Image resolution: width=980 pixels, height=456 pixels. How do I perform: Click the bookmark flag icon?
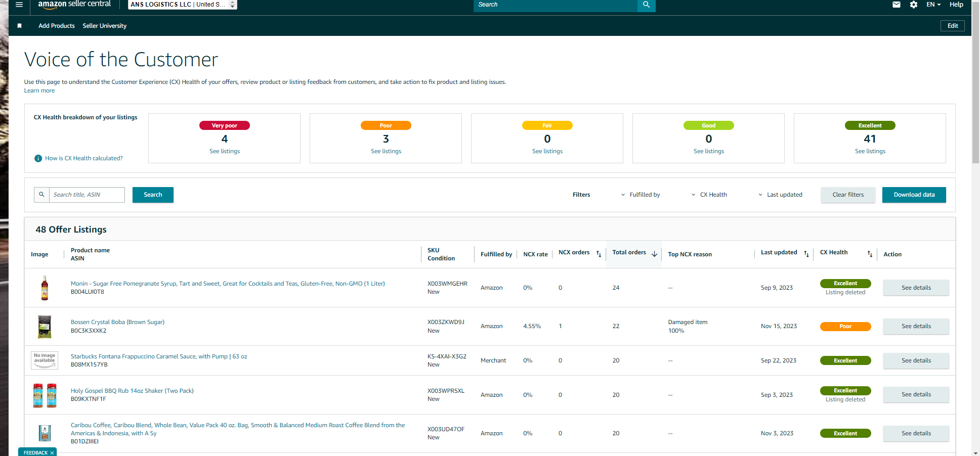(x=19, y=26)
